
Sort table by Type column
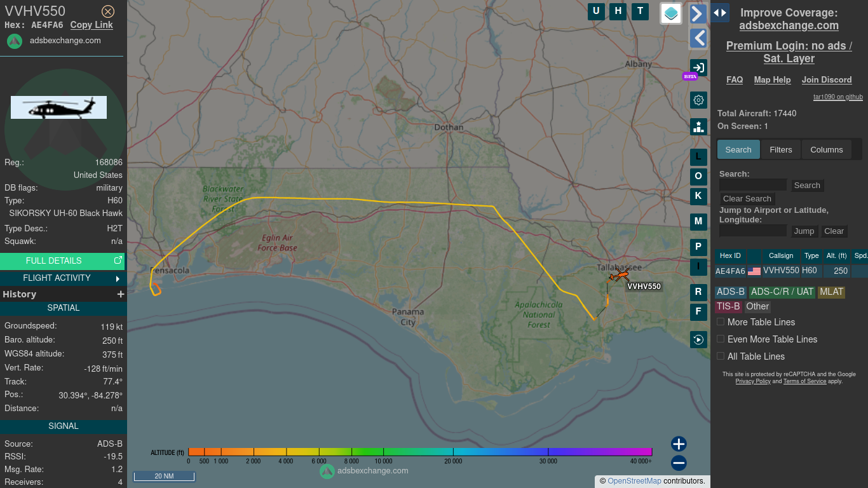pos(811,256)
